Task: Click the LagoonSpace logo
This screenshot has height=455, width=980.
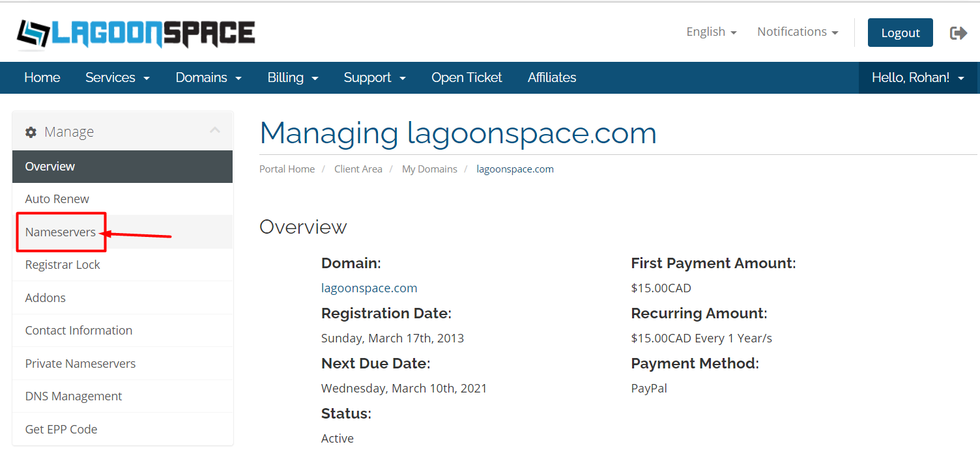Action: coord(136,34)
